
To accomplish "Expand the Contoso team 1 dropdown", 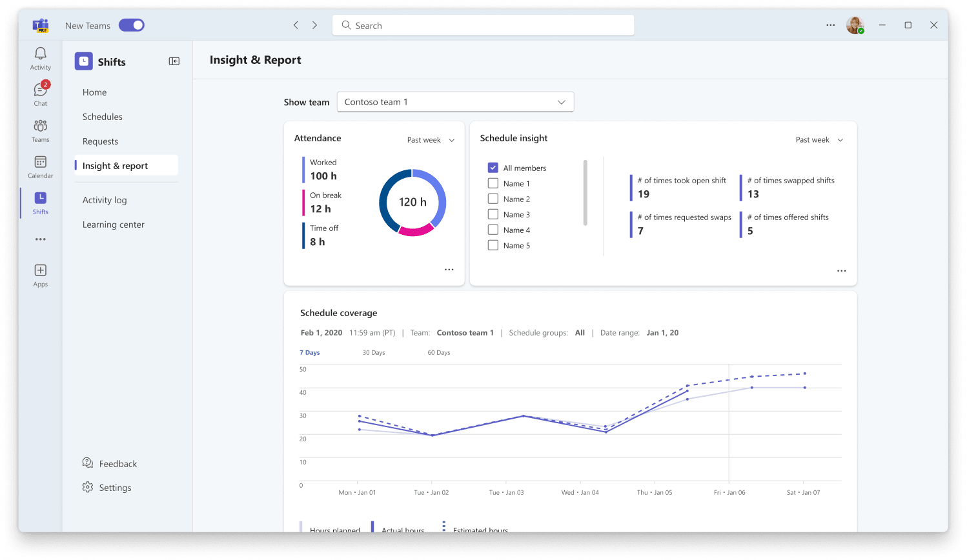I will click(455, 102).
